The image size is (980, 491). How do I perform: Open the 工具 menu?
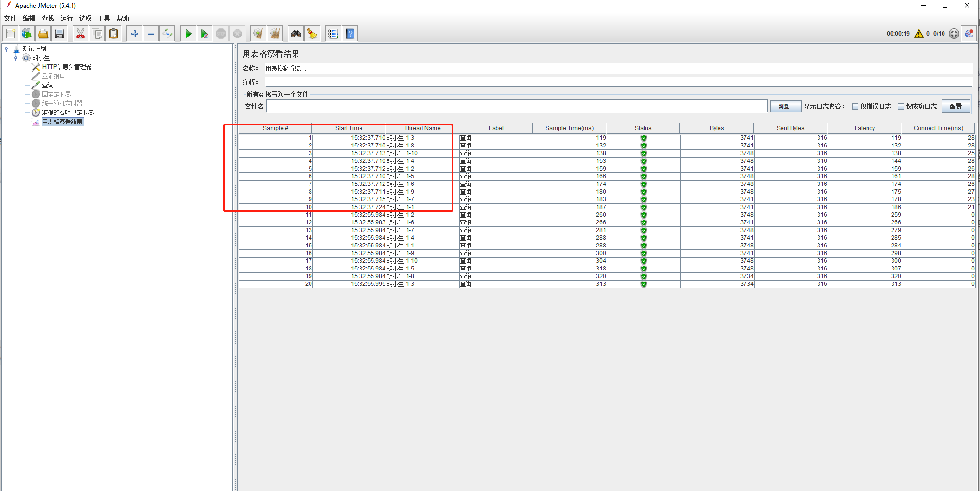(x=104, y=18)
